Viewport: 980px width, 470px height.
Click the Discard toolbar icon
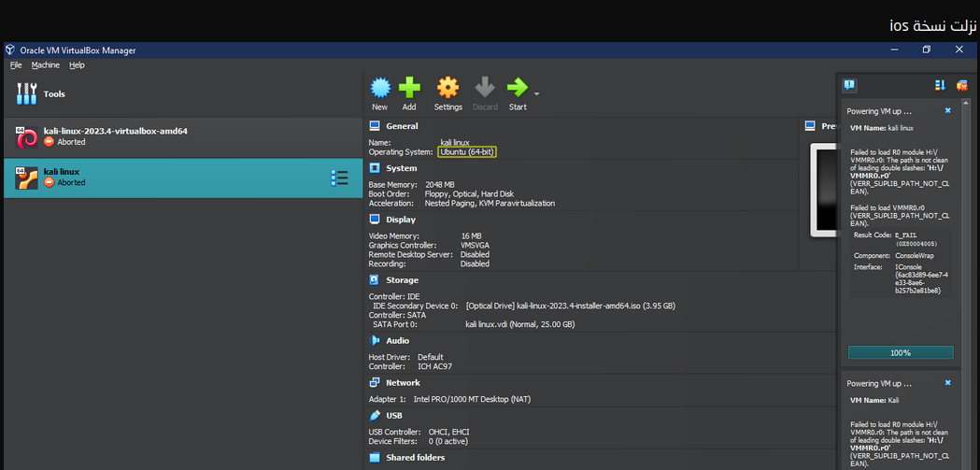[485, 88]
